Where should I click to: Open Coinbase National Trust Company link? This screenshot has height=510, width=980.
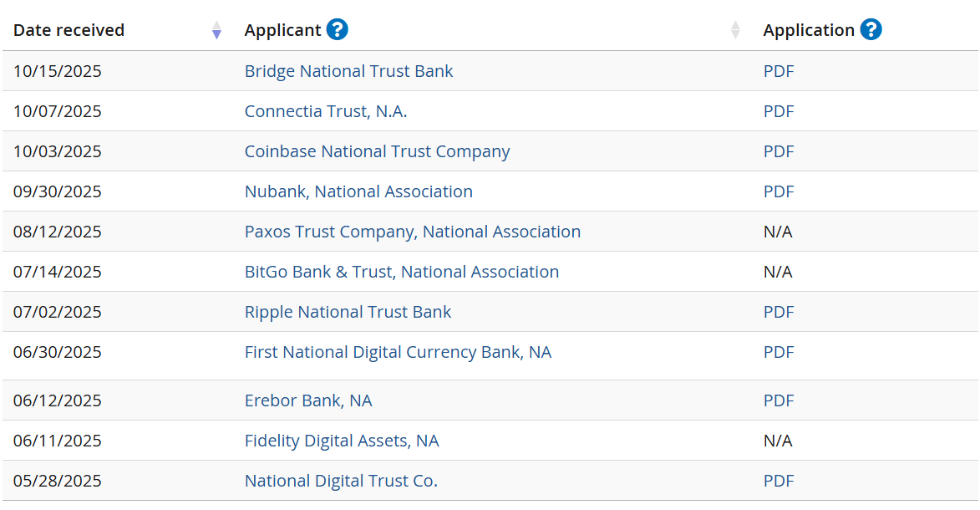click(x=377, y=151)
